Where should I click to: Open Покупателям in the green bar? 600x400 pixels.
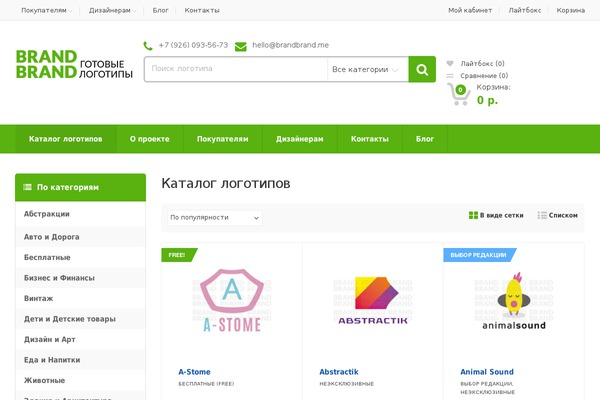223,139
